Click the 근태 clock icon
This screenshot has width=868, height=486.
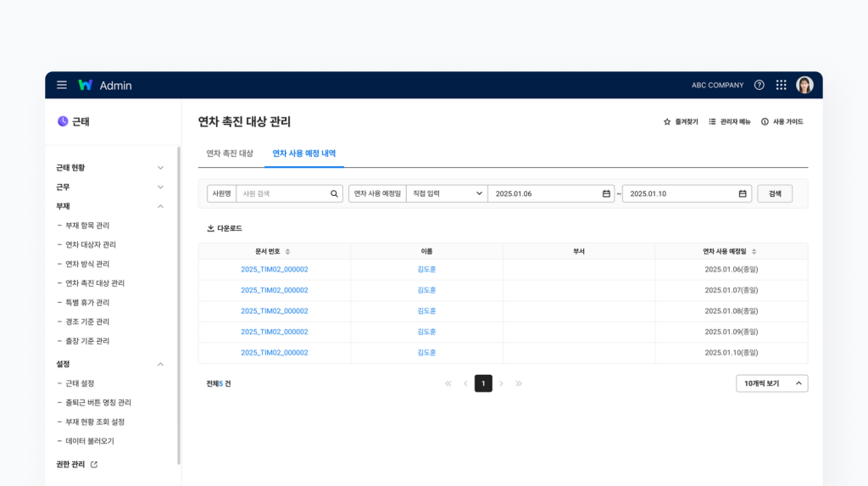pos(63,121)
